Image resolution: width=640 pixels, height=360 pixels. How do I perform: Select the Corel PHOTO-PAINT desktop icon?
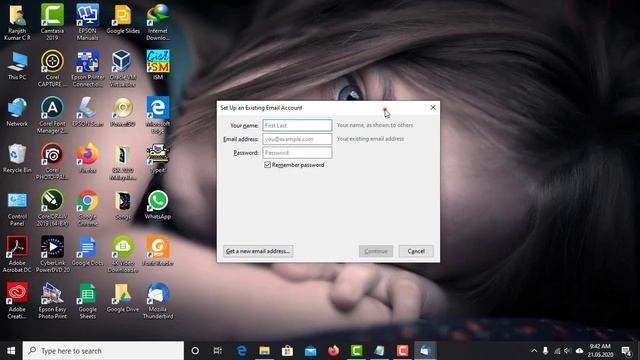pos(52,162)
